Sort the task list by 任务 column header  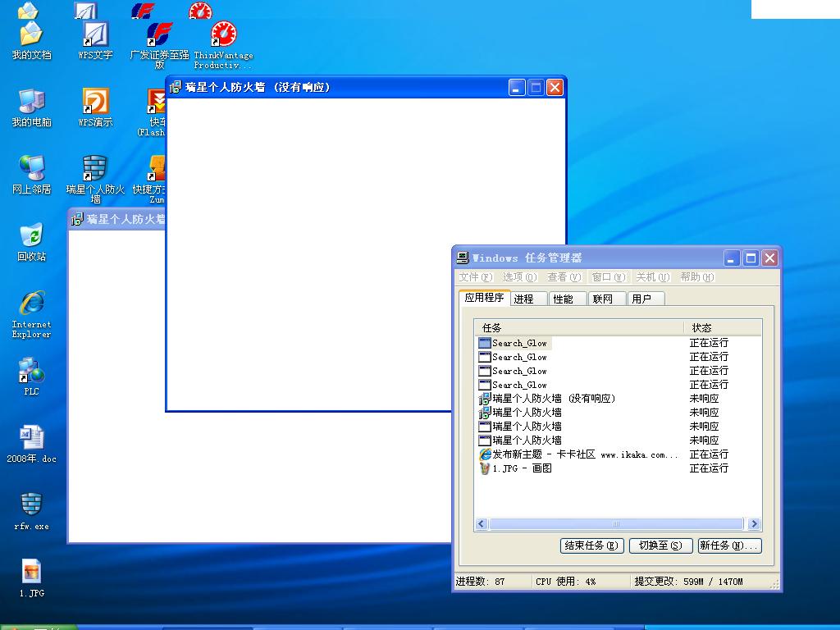(579, 328)
